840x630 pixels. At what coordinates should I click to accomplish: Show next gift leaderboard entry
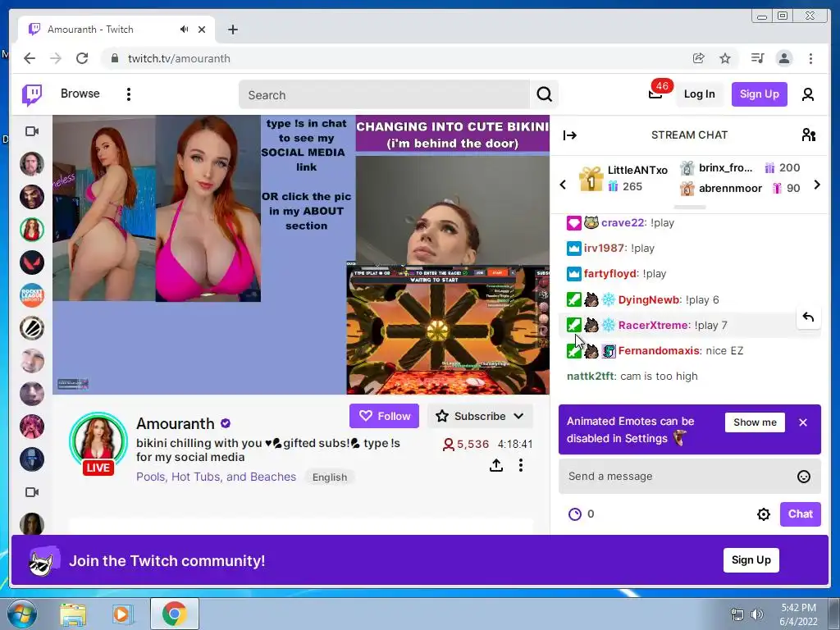(x=816, y=185)
